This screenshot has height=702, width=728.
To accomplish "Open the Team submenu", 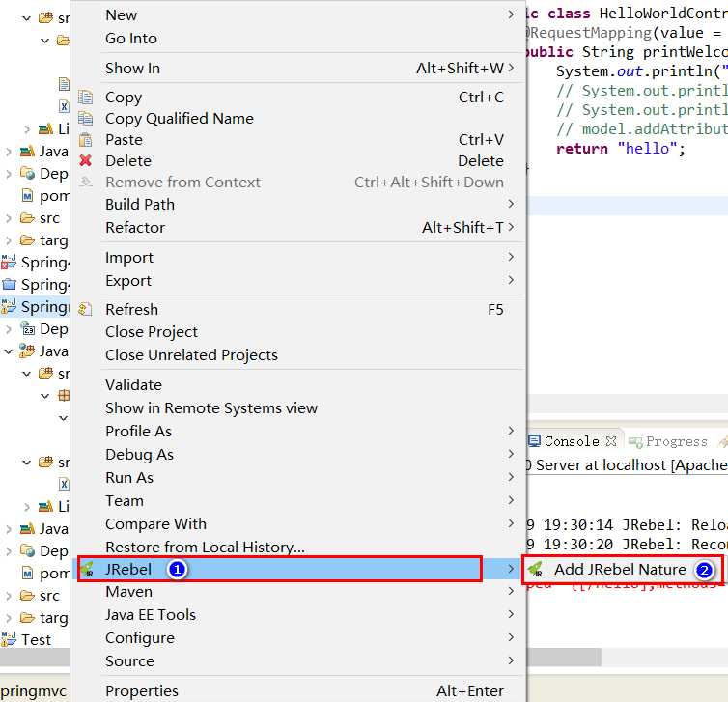I will point(299,501).
